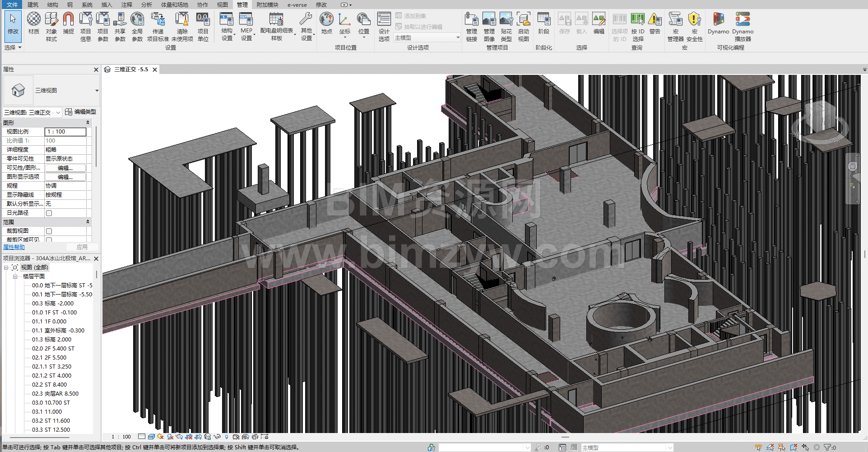The height and width of the screenshot is (452, 868).
Task: Click Select by ID (按ID选择)
Action: 638,27
